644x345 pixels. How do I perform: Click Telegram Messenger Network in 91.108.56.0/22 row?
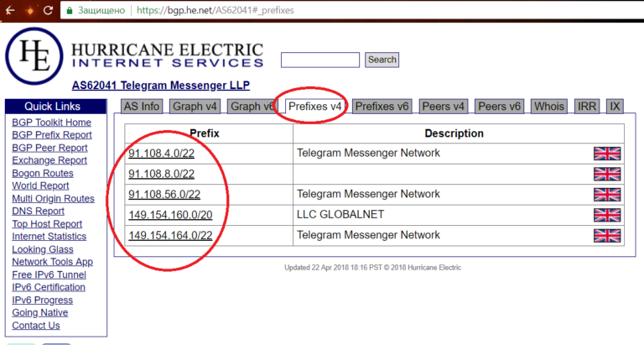click(x=368, y=194)
